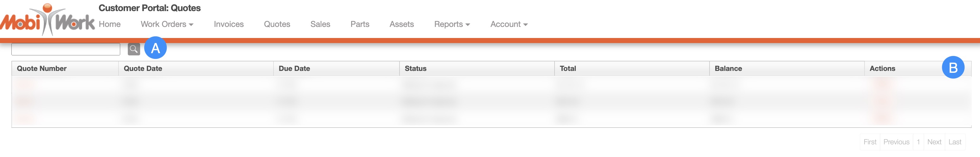Click the quote search input field
The height and width of the screenshot is (157, 980).
pos(66,49)
